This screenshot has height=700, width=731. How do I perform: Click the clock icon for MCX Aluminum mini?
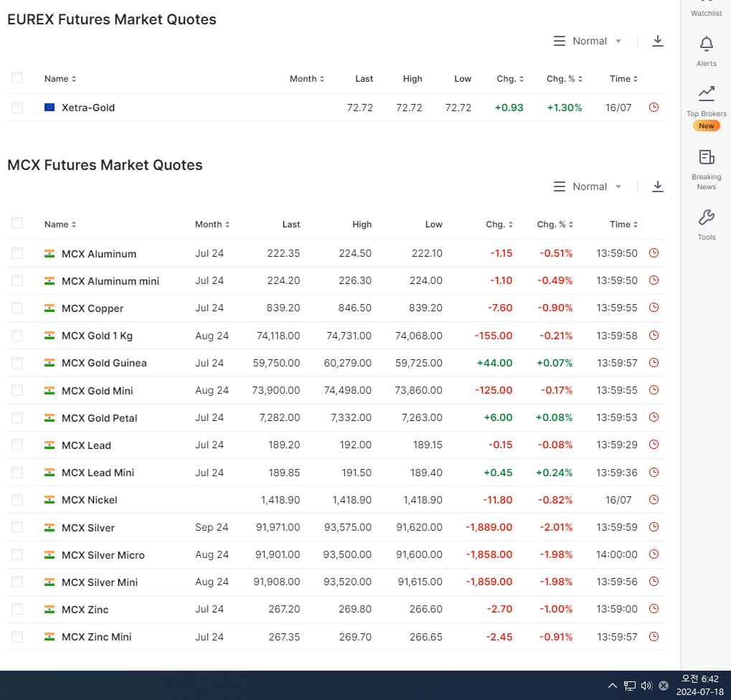pos(654,280)
